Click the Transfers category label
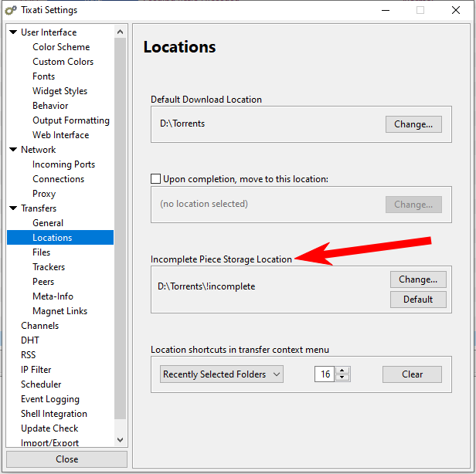The width and height of the screenshot is (476, 474). [x=39, y=208]
